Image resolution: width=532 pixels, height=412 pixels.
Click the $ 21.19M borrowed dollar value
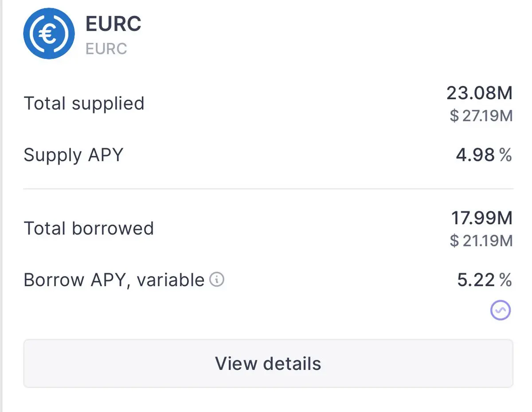click(481, 241)
